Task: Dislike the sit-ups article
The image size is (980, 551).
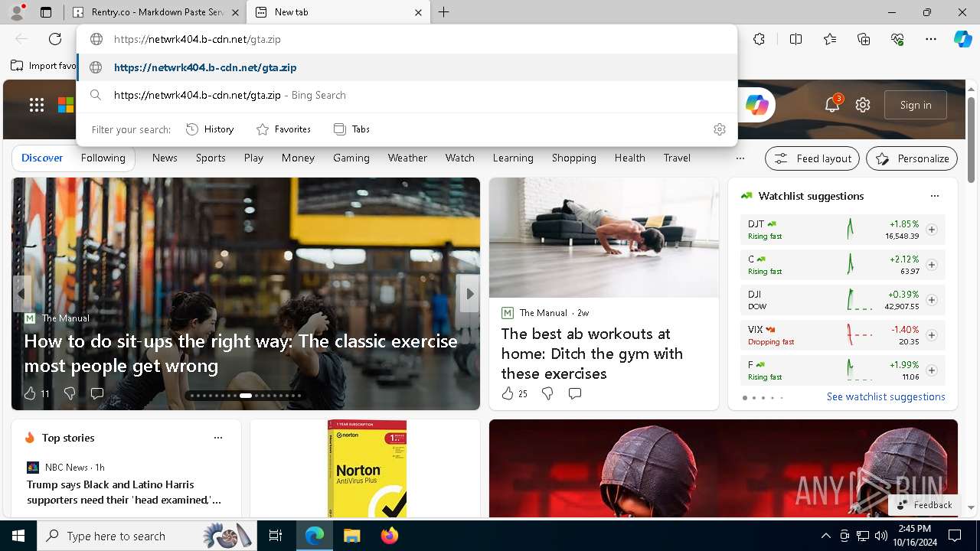Action: [x=70, y=393]
